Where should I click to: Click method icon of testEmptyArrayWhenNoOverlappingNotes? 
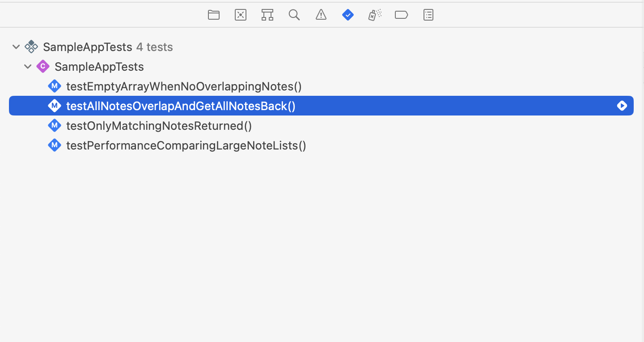click(54, 86)
